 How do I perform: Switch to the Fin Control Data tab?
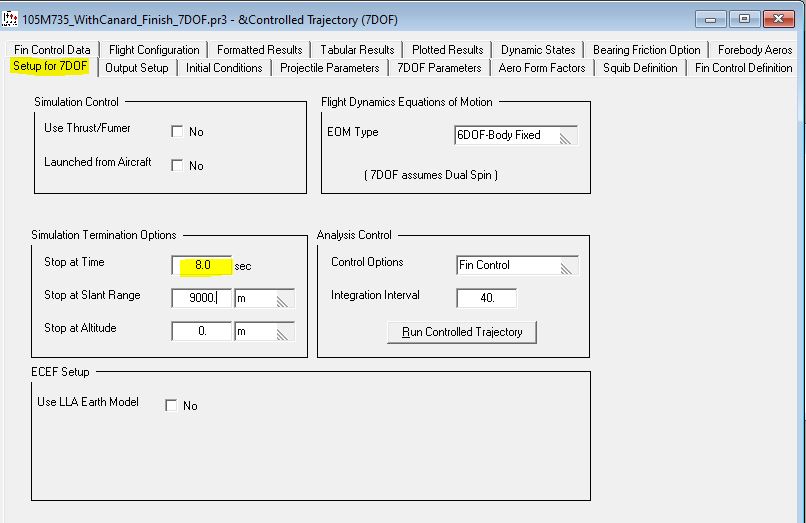click(52, 50)
